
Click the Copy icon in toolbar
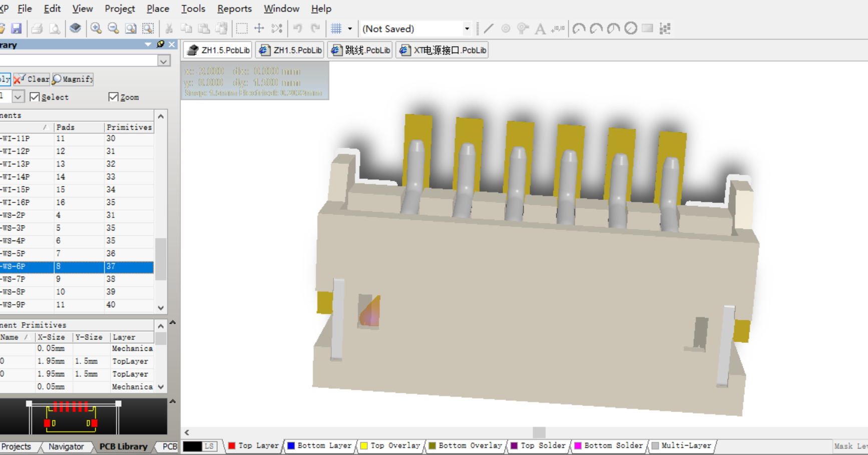(x=186, y=29)
